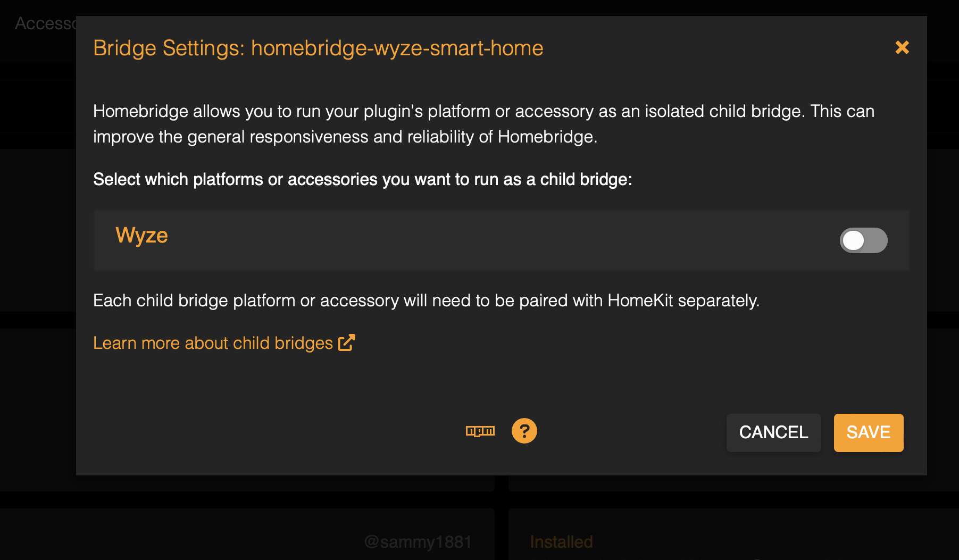Go to the Accessories navigation item
The width and height of the screenshot is (959, 560).
click(x=48, y=22)
